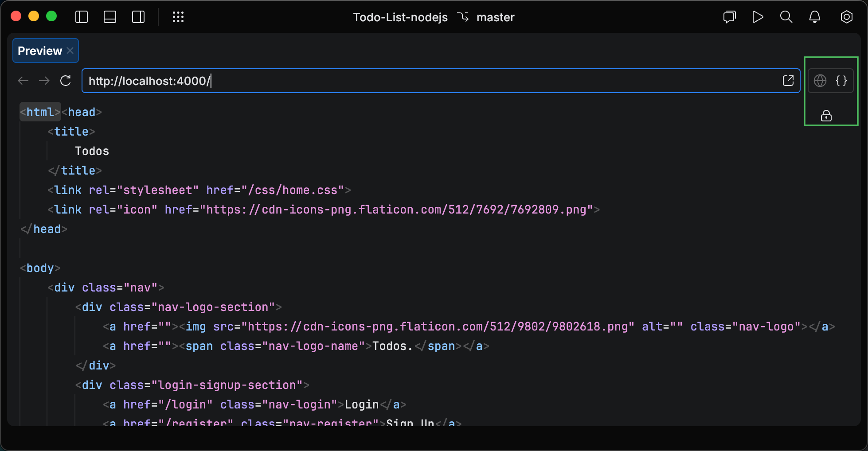Click the login-signup-section div line
Viewport: 868px width, 451px height.
(x=192, y=385)
